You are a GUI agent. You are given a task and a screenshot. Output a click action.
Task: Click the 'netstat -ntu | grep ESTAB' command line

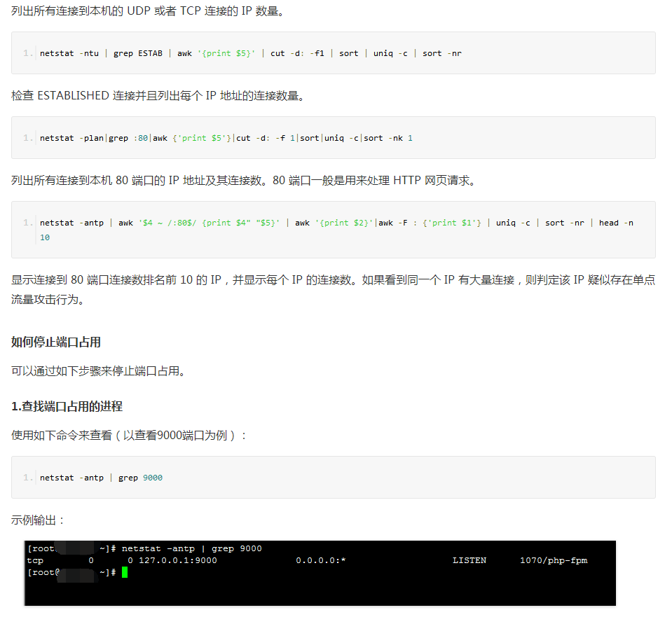(x=251, y=53)
